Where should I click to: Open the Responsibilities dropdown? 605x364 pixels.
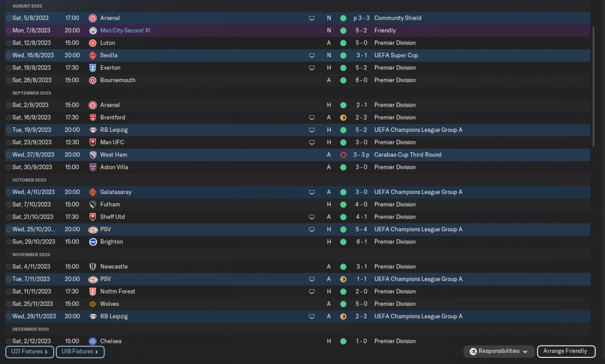(x=500, y=351)
